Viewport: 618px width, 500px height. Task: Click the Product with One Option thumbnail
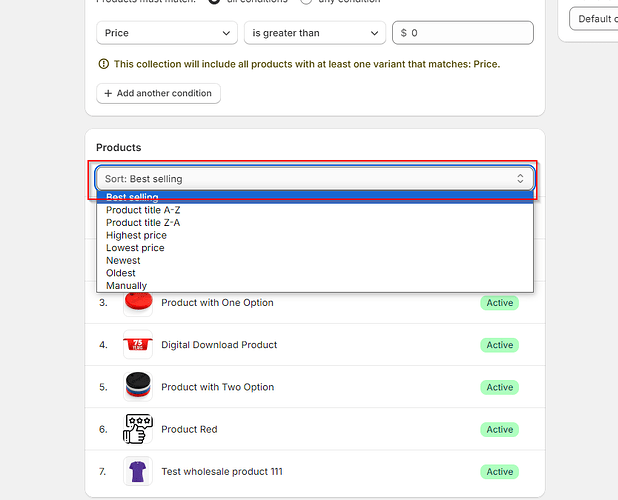coord(138,302)
